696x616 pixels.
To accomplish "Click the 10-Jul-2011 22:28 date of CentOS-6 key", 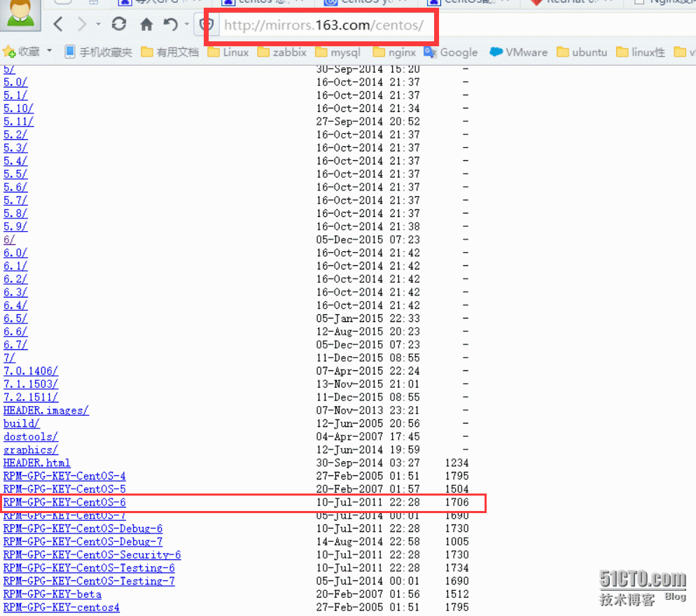I will pyautogui.click(x=368, y=503).
